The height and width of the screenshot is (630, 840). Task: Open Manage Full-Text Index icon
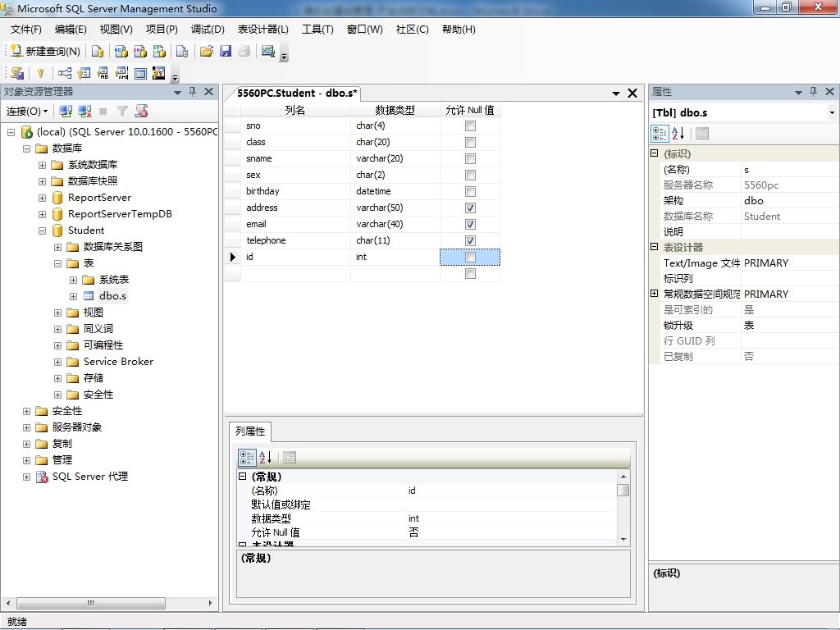click(x=103, y=73)
